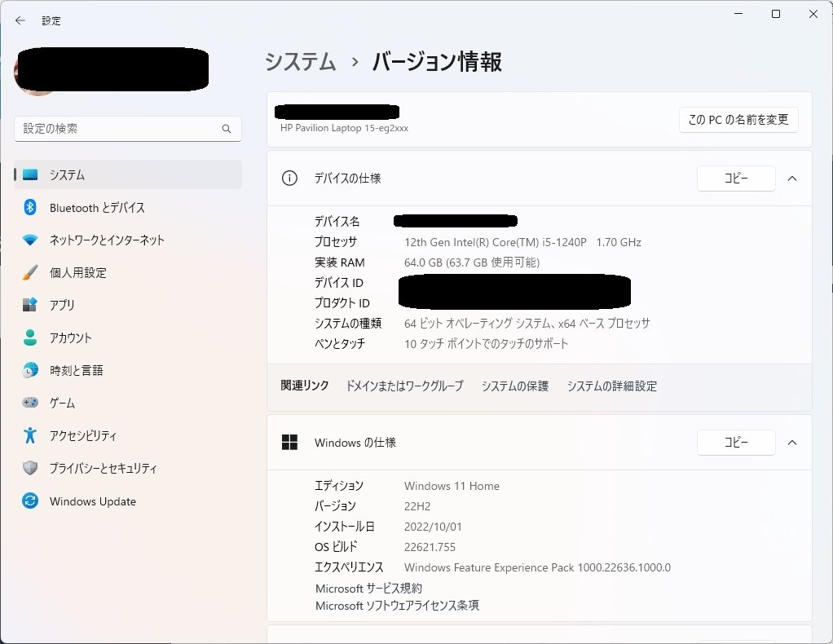Viewport: 833px width, 644px height.
Task: Copy the Windows specifications
Action: pyautogui.click(x=736, y=443)
